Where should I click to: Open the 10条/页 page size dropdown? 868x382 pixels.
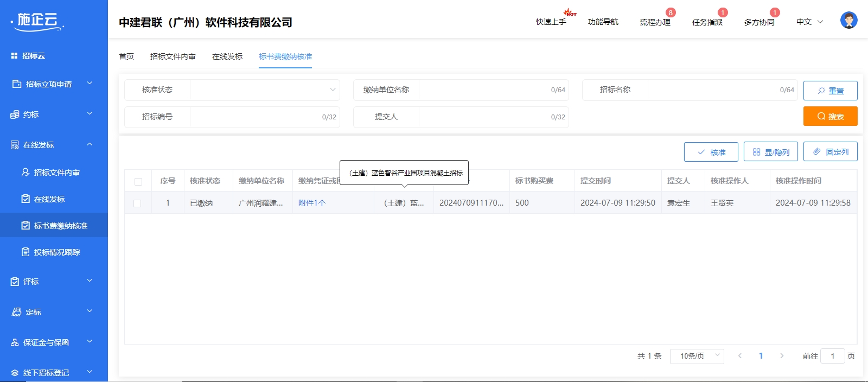pyautogui.click(x=697, y=356)
